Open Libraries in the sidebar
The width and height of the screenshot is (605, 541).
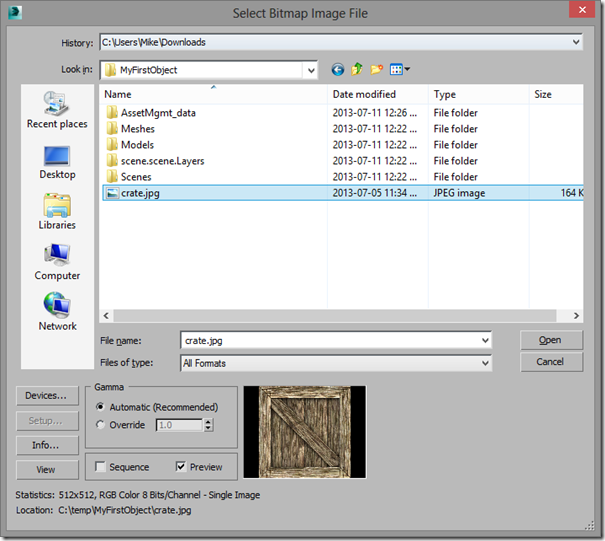(x=57, y=211)
